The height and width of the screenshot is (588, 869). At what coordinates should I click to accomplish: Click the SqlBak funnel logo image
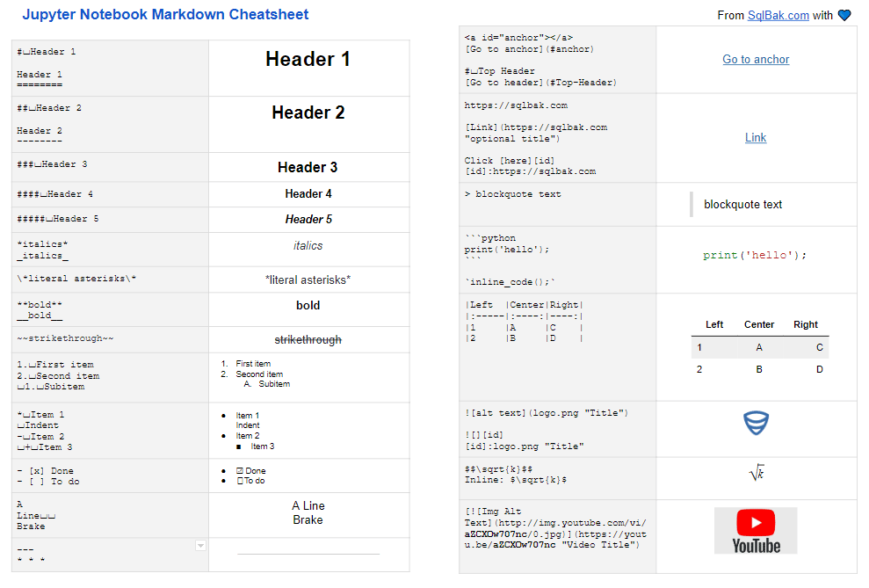coord(756,423)
